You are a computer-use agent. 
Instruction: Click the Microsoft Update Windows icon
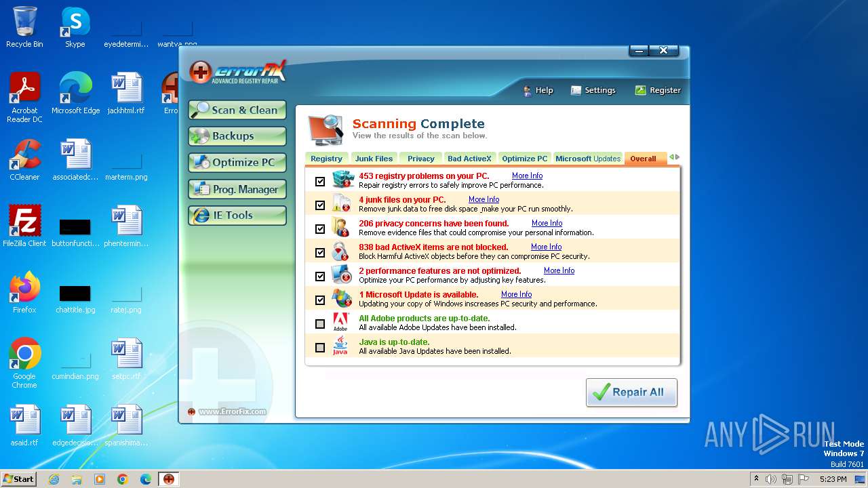(342, 299)
